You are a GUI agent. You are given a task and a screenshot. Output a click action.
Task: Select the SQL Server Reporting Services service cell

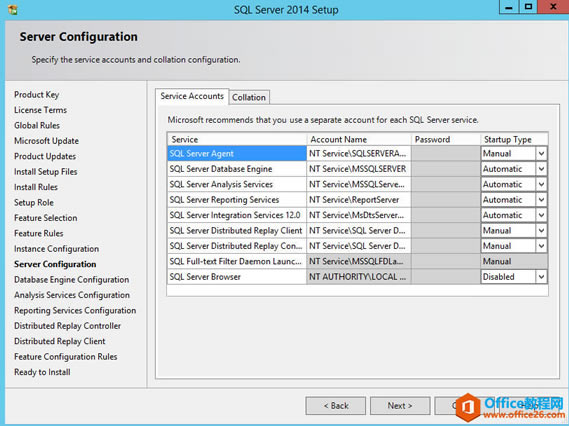click(x=237, y=200)
